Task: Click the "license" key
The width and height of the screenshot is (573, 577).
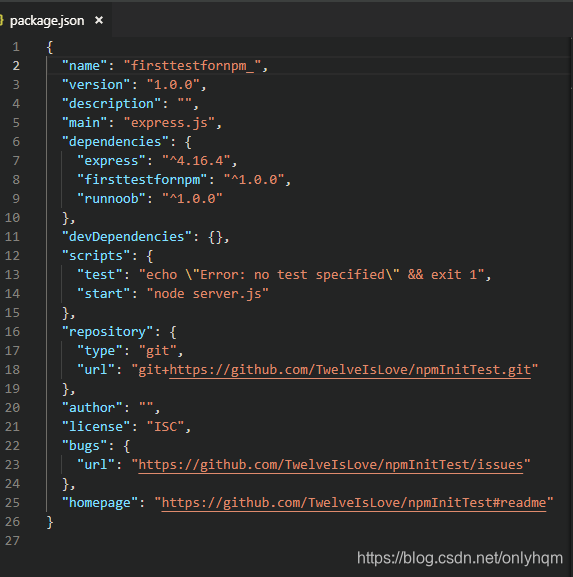Action: point(96,427)
